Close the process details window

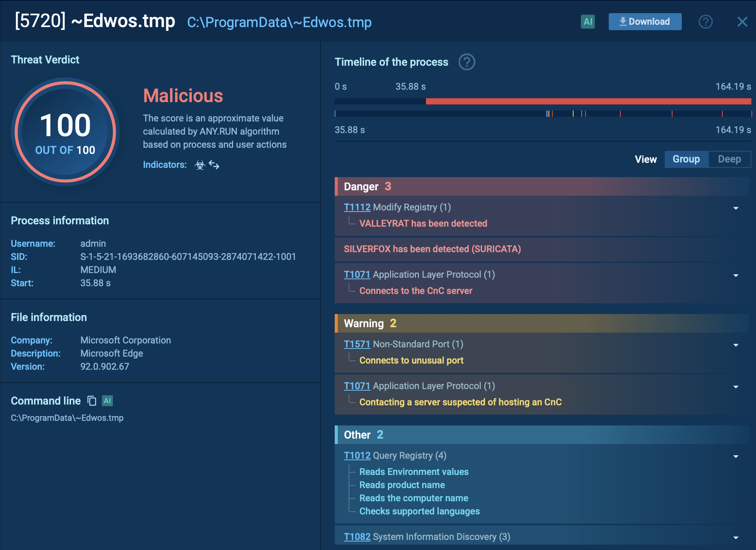pos(742,22)
